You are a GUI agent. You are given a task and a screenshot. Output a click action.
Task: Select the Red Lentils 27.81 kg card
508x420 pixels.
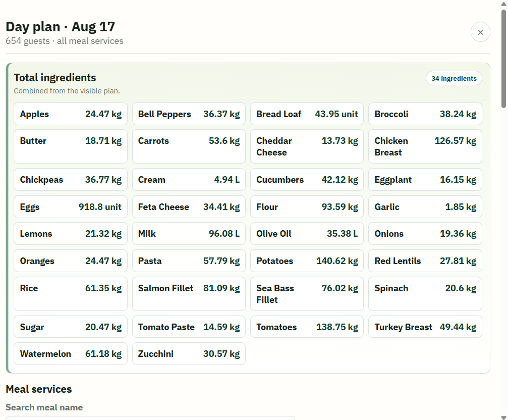pyautogui.click(x=425, y=261)
